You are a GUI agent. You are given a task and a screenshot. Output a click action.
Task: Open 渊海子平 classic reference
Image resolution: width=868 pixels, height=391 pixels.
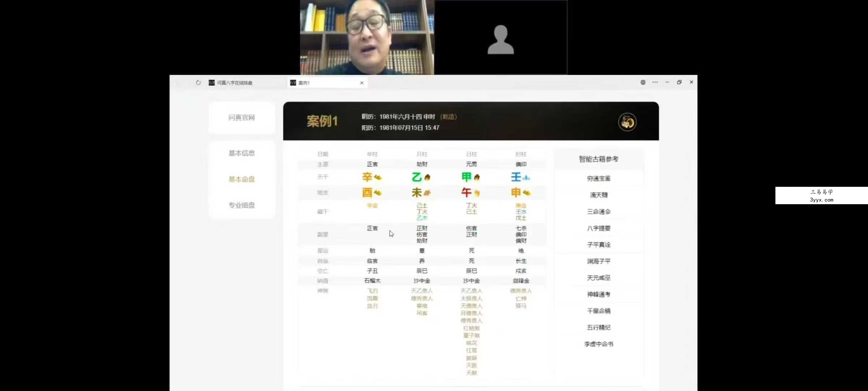(599, 261)
